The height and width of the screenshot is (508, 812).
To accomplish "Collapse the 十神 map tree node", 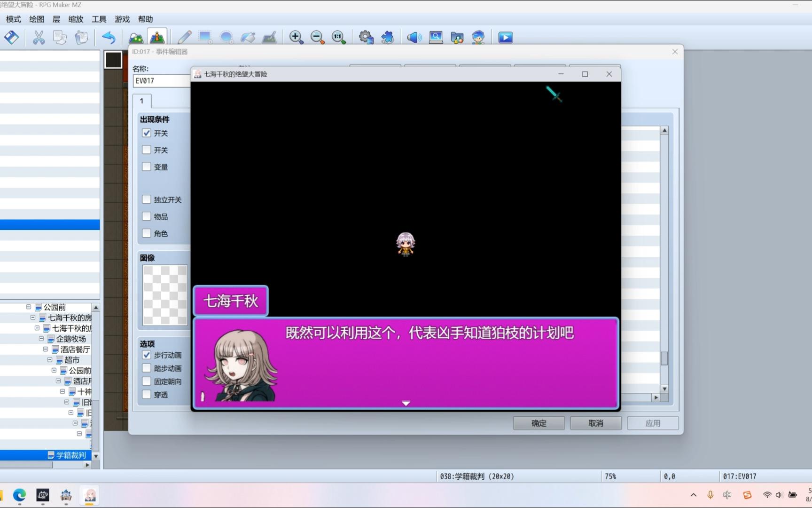I will (62, 391).
